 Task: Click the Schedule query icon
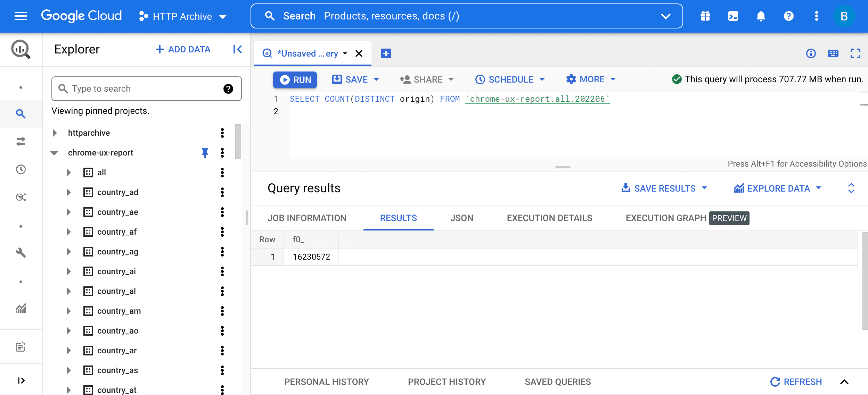click(480, 79)
